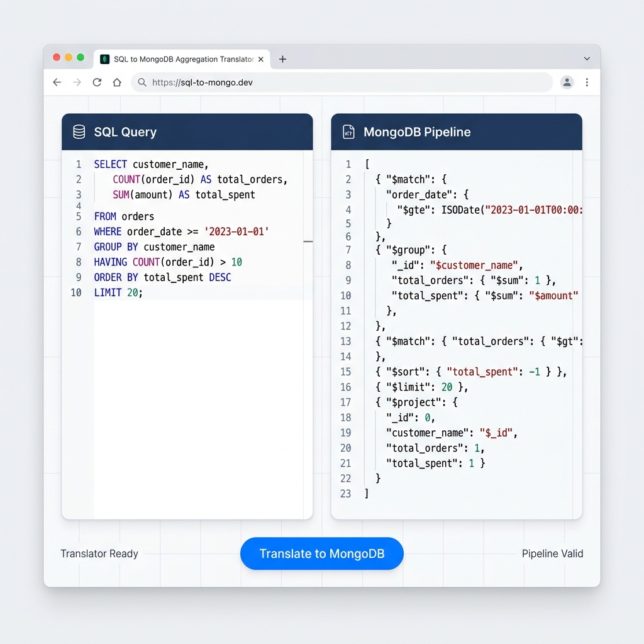Click the "total_spent": { "$sum": "$amount" line
The width and height of the screenshot is (644, 644).
point(485,296)
